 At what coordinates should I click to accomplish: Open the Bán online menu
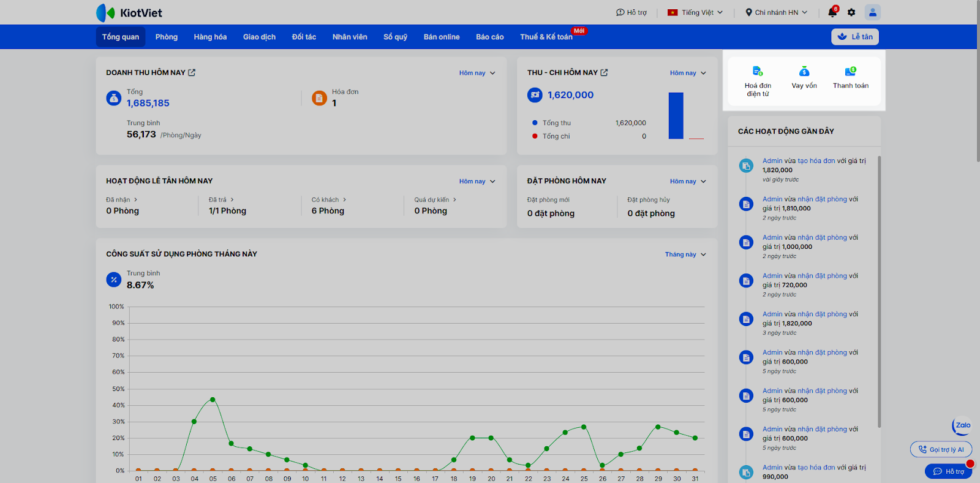(442, 37)
